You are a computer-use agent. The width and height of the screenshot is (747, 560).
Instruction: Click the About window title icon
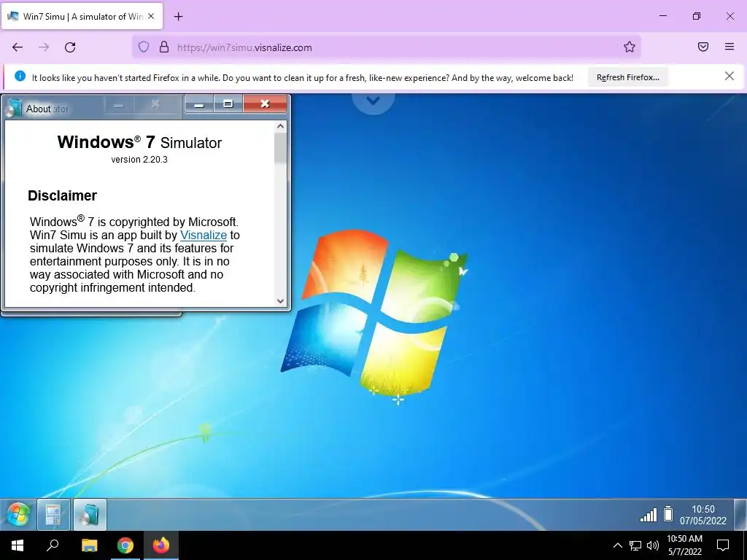pyautogui.click(x=13, y=108)
